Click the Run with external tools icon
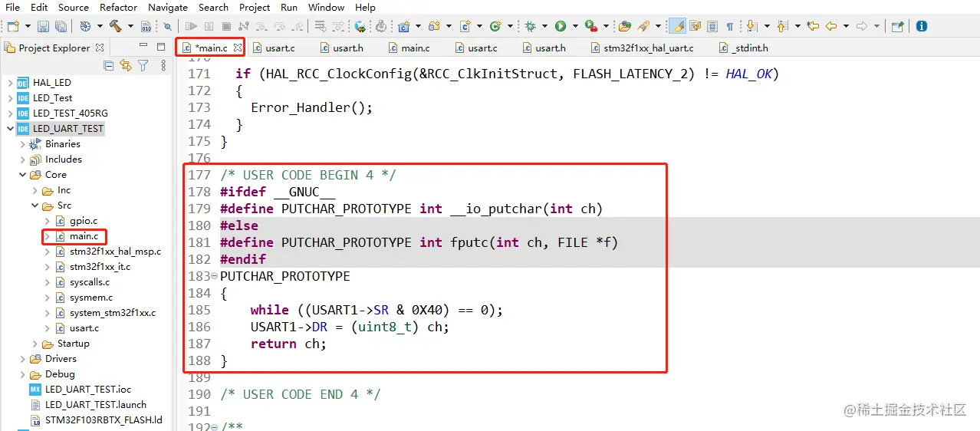Screen dimensions: 980x431 tap(590, 26)
